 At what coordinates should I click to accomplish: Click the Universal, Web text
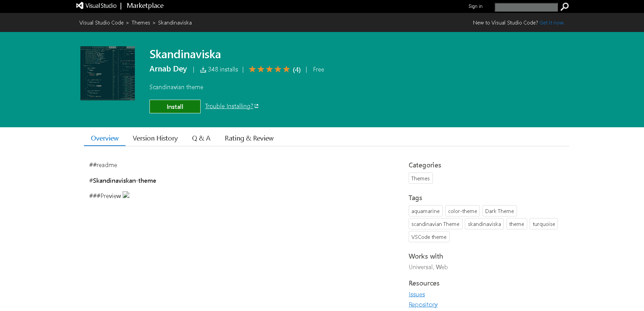(x=428, y=267)
